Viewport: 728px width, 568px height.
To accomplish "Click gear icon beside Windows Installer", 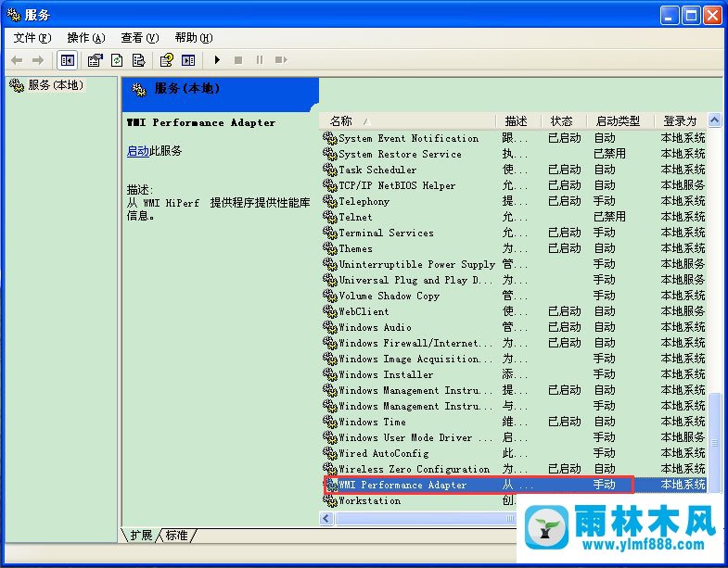I will coord(329,375).
